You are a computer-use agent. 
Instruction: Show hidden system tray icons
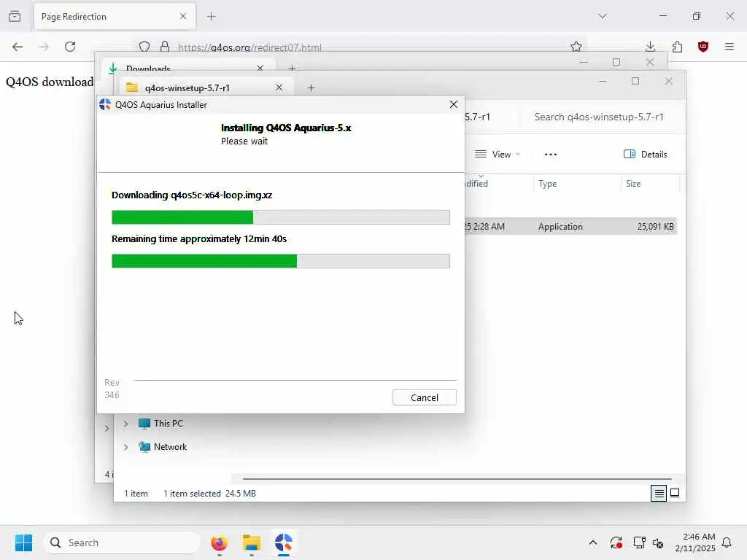[x=593, y=542]
